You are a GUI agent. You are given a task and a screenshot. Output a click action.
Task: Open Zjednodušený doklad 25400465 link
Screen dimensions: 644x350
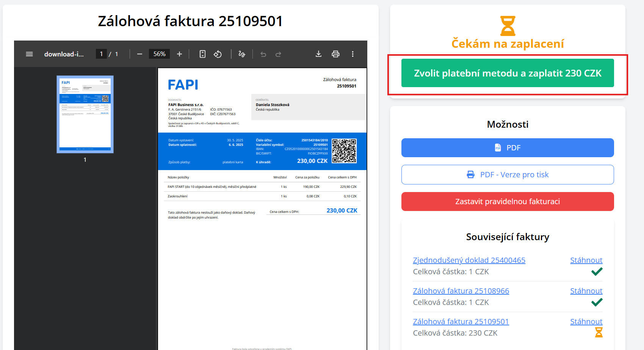click(469, 260)
